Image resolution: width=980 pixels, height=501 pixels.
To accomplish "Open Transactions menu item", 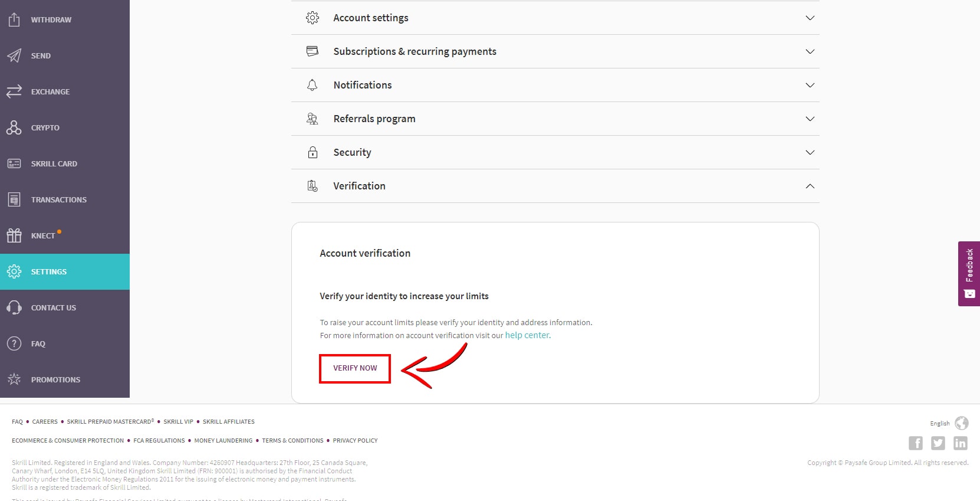I will tap(65, 199).
